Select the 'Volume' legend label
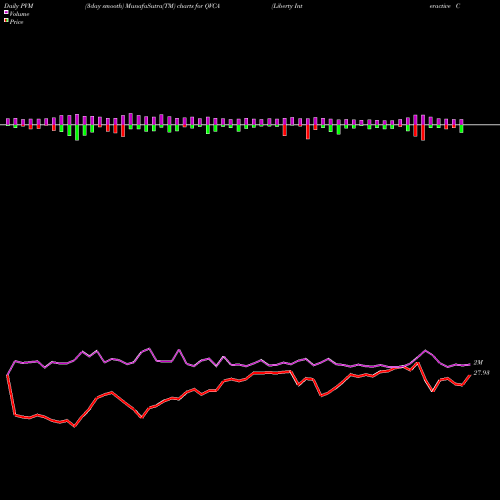This screenshot has height=500, width=500. [x=19, y=14]
